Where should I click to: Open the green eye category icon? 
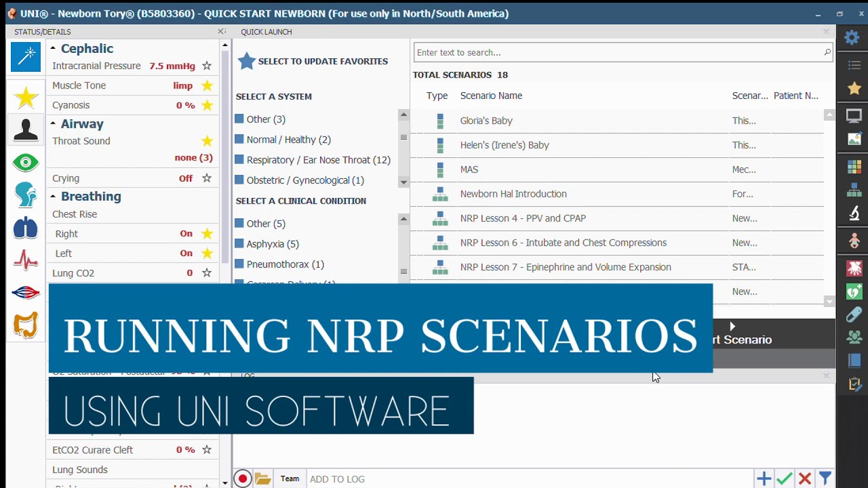[x=26, y=162]
